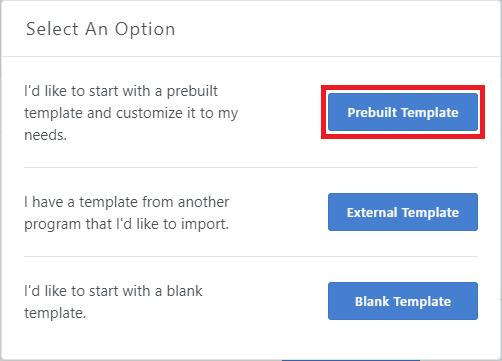This screenshot has width=502, height=361.
Task: Click the "Select An Option" dialog title
Action: 100,29
